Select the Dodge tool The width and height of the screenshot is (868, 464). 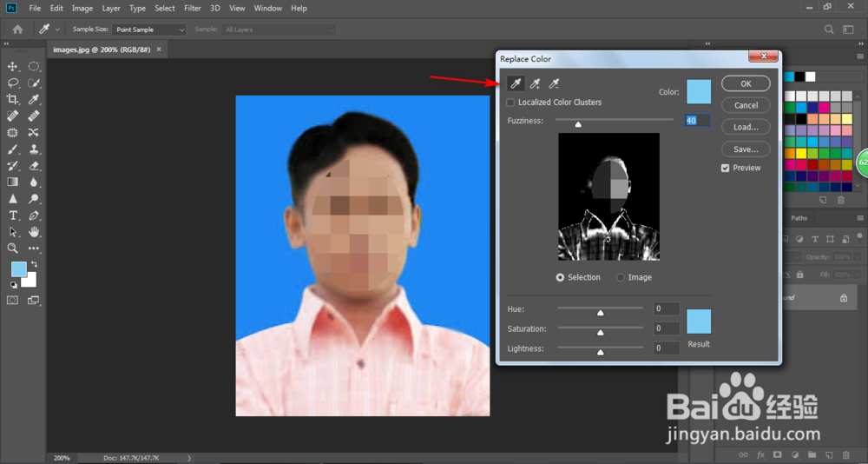click(x=34, y=198)
